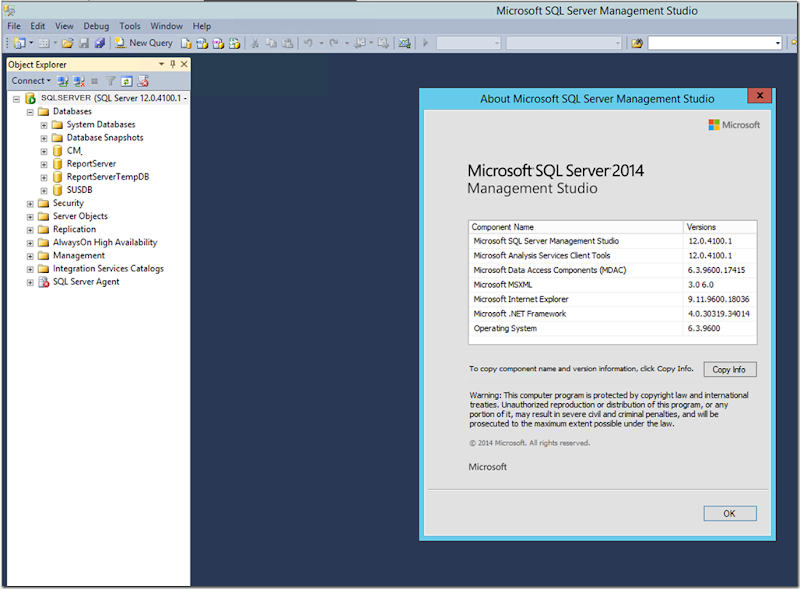The height and width of the screenshot is (589, 800).
Task: Click the Start debugging play icon
Action: coord(426,43)
